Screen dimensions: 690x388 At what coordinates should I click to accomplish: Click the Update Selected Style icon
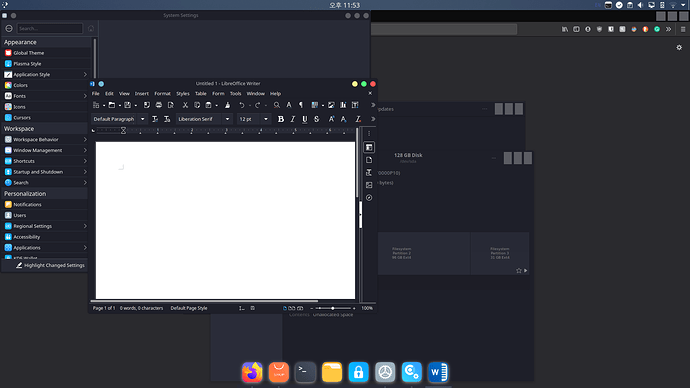(155, 119)
